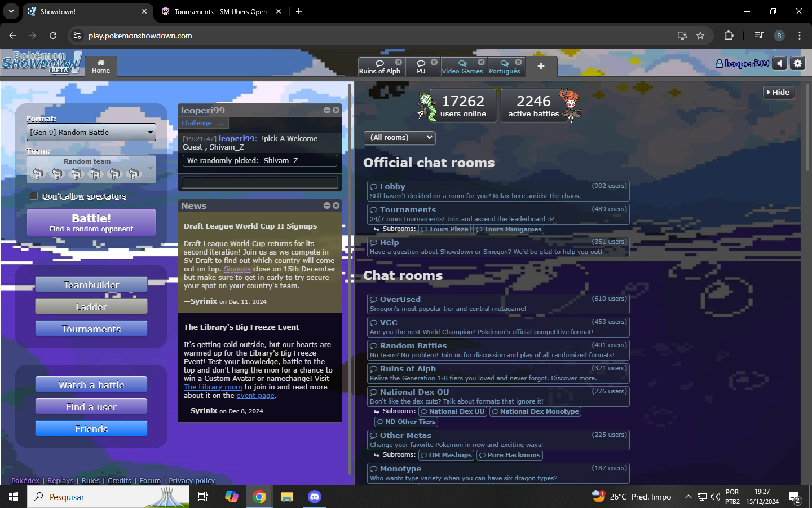The height and width of the screenshot is (508, 812).
Task: Join the National Dex UU subroom
Action: (x=453, y=411)
